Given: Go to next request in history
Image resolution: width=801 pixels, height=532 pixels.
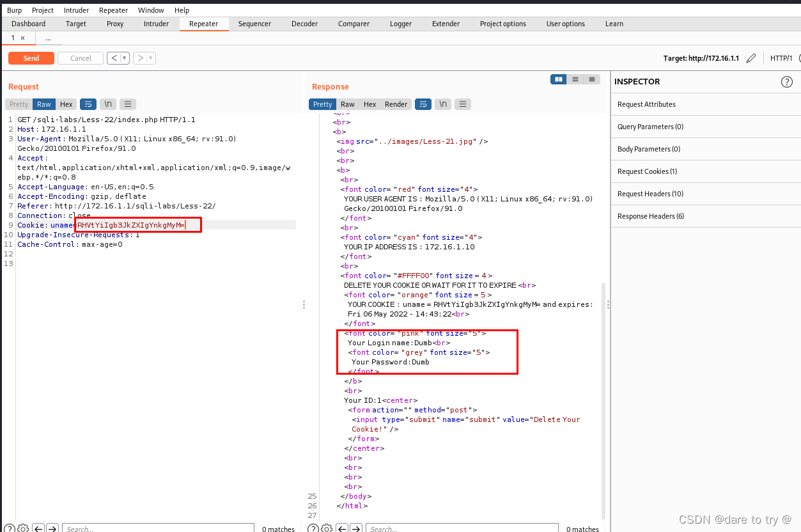Looking at the screenshot, I should tap(140, 58).
